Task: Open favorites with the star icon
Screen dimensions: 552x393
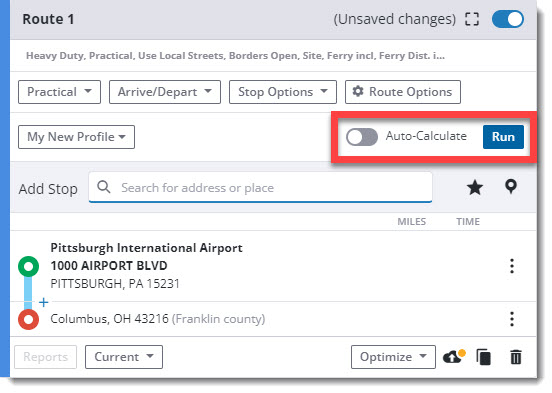Action: 475,187
